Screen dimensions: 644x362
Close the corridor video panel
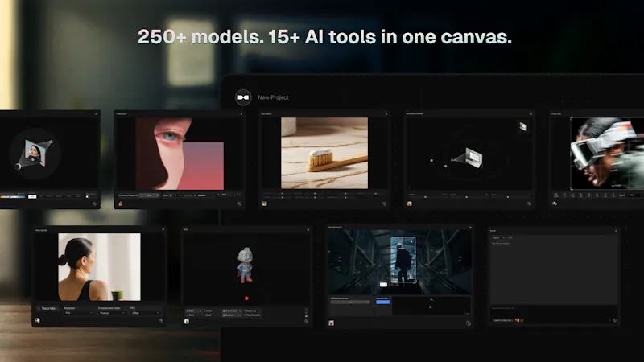point(470,228)
